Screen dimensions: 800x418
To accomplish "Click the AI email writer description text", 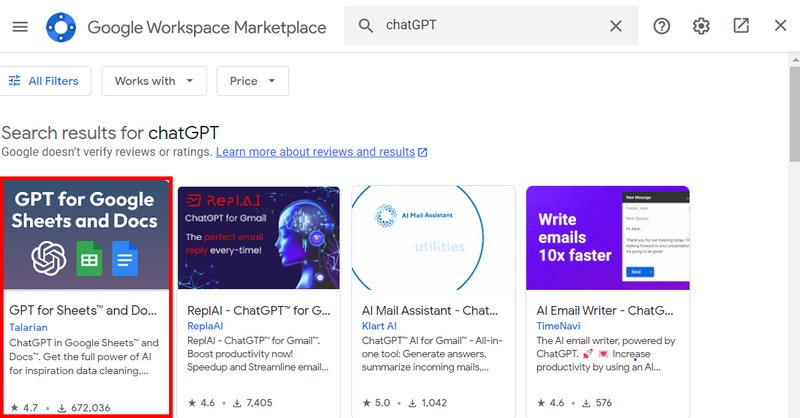I will [x=606, y=354].
